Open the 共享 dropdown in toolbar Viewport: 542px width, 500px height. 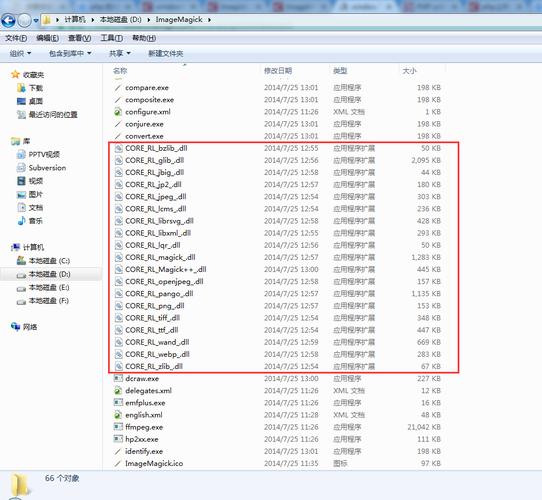click(x=120, y=54)
